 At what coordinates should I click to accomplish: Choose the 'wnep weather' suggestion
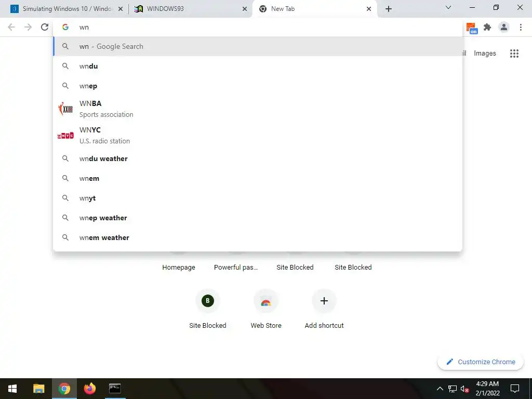[x=258, y=218]
